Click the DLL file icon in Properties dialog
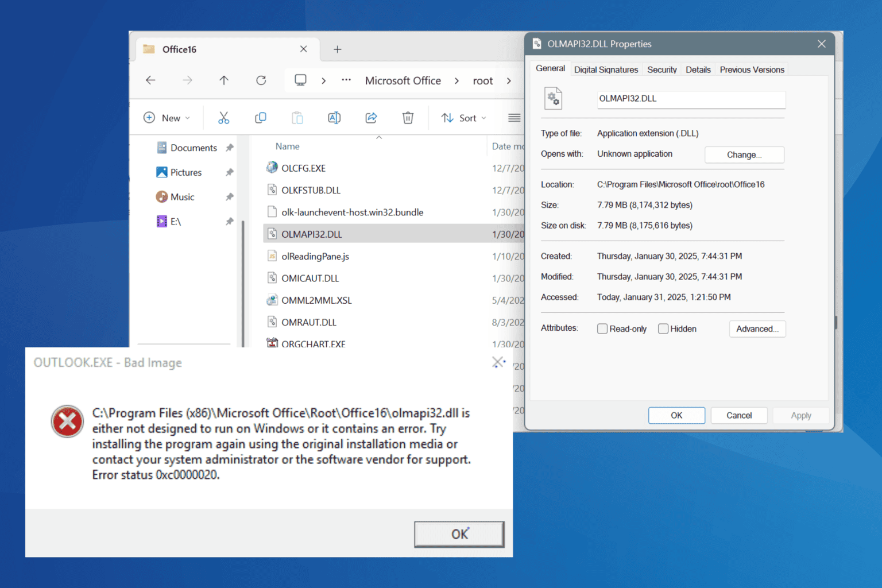This screenshot has height=588, width=882. pyautogui.click(x=553, y=98)
